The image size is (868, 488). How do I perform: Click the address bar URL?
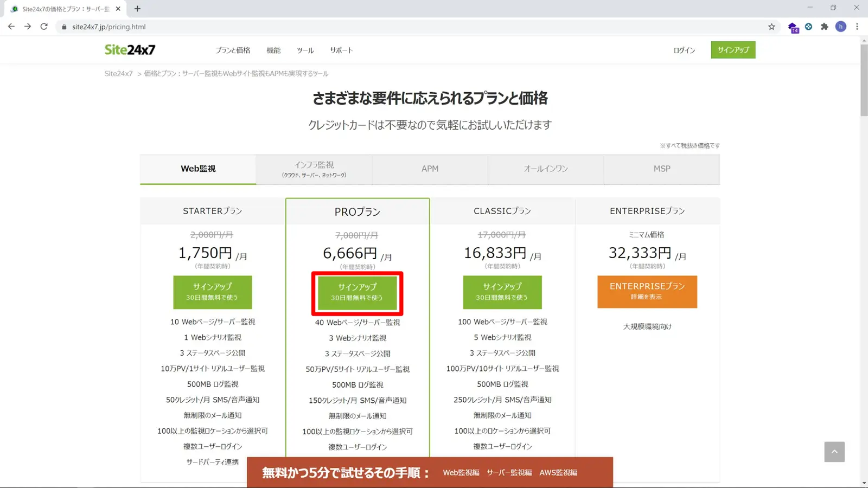tap(109, 27)
